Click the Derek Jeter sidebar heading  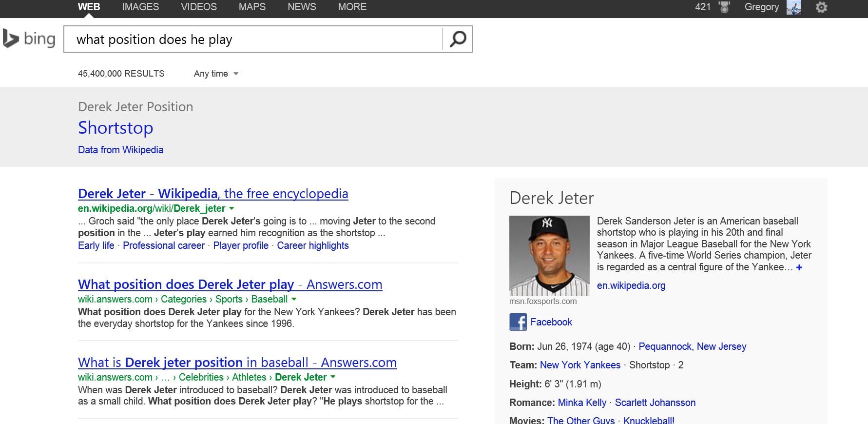click(552, 198)
